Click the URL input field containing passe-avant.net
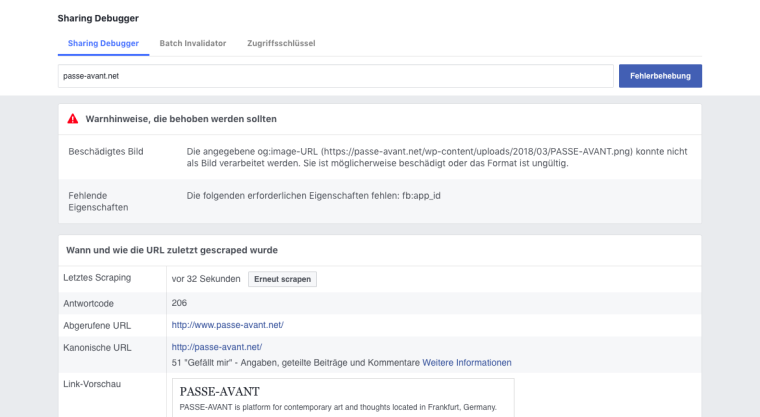 335,76
